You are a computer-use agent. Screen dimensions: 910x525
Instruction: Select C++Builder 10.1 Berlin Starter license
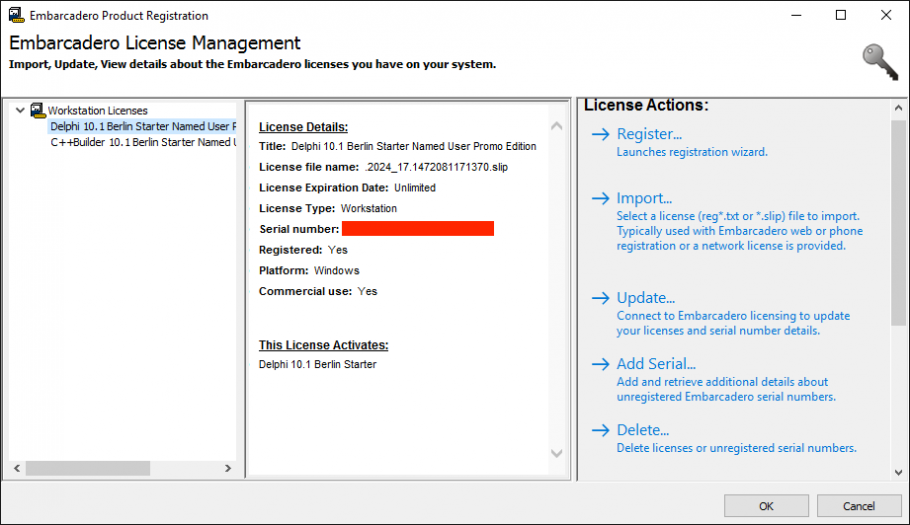pyautogui.click(x=143, y=142)
